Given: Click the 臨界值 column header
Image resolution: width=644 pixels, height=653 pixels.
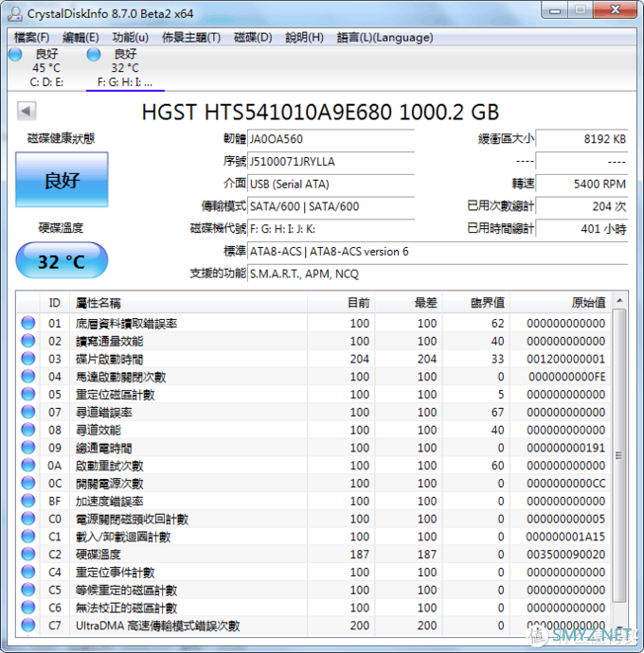Looking at the screenshot, I should pos(476,303).
